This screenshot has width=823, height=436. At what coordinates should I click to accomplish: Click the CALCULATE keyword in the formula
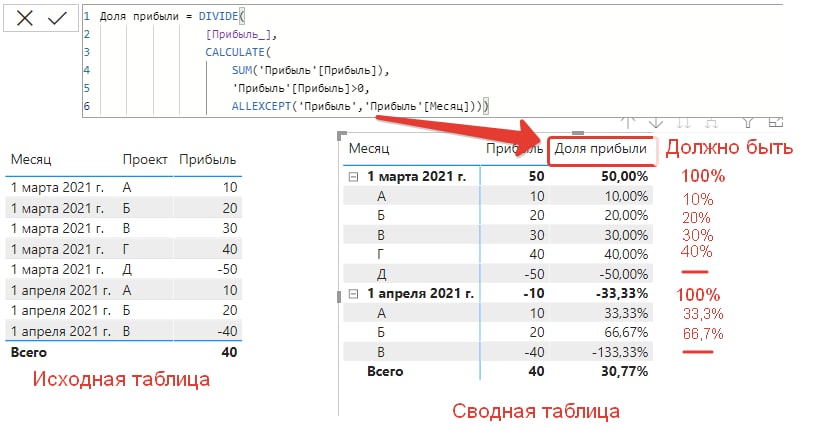(235, 52)
